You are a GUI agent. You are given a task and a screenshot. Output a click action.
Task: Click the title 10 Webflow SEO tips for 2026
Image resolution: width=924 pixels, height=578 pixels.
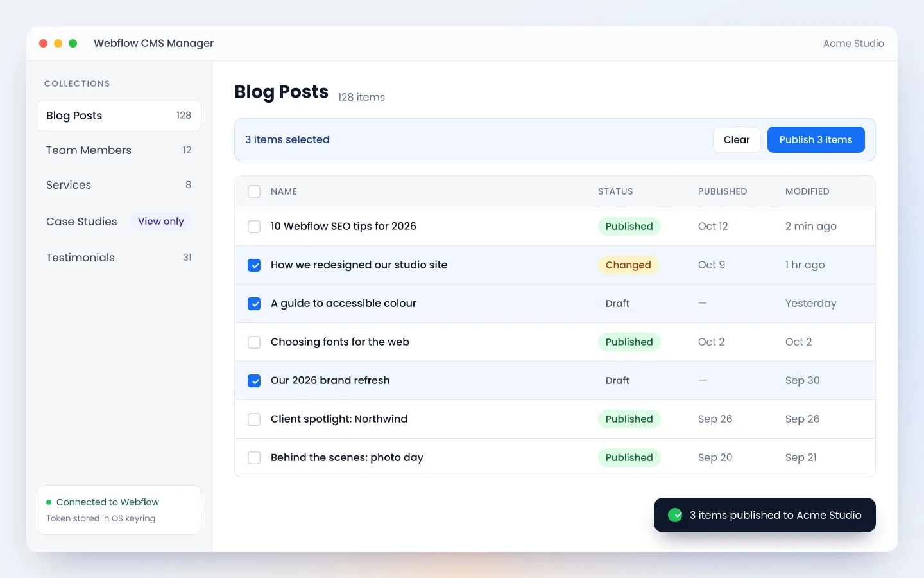(x=343, y=226)
